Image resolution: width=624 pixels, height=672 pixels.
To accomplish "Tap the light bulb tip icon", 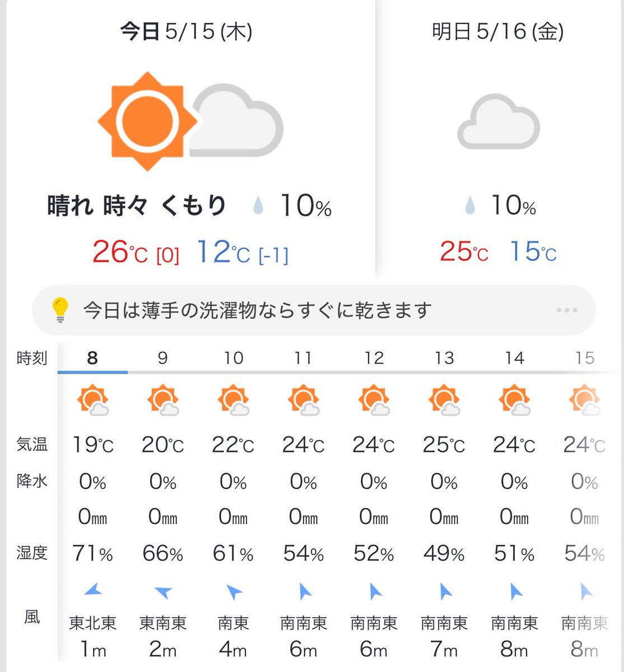I will 60,310.
